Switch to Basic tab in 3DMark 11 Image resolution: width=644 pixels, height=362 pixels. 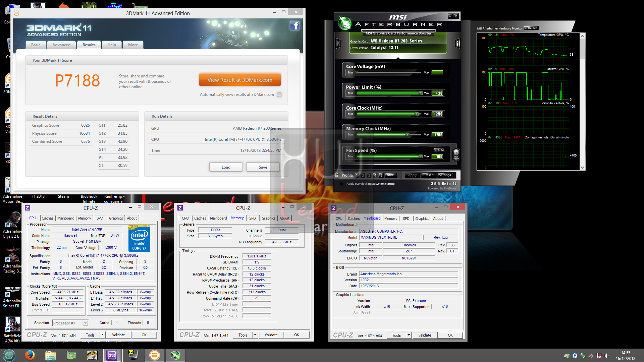coord(36,45)
